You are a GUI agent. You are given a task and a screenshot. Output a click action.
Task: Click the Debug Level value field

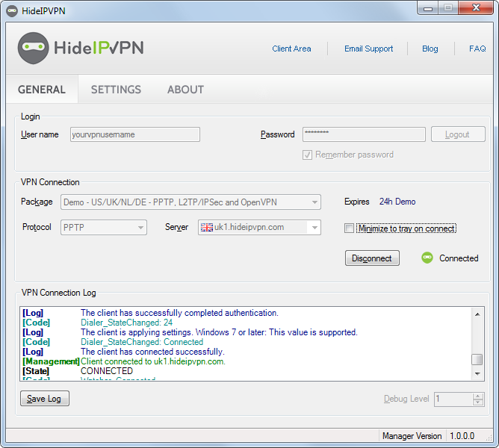click(453, 399)
